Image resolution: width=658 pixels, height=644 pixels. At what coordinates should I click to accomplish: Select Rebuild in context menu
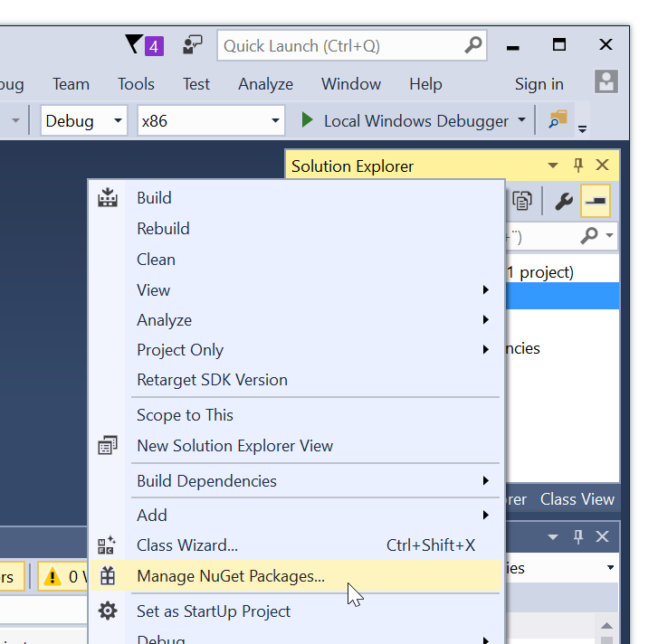(295, 229)
